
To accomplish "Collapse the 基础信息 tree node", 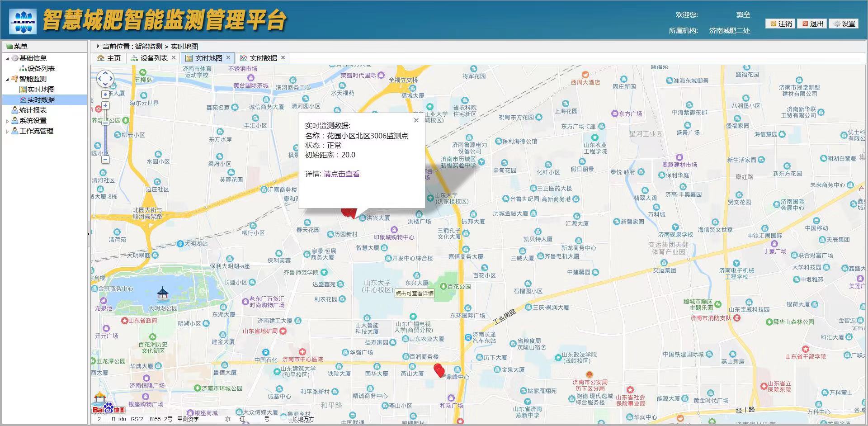I will [7, 58].
